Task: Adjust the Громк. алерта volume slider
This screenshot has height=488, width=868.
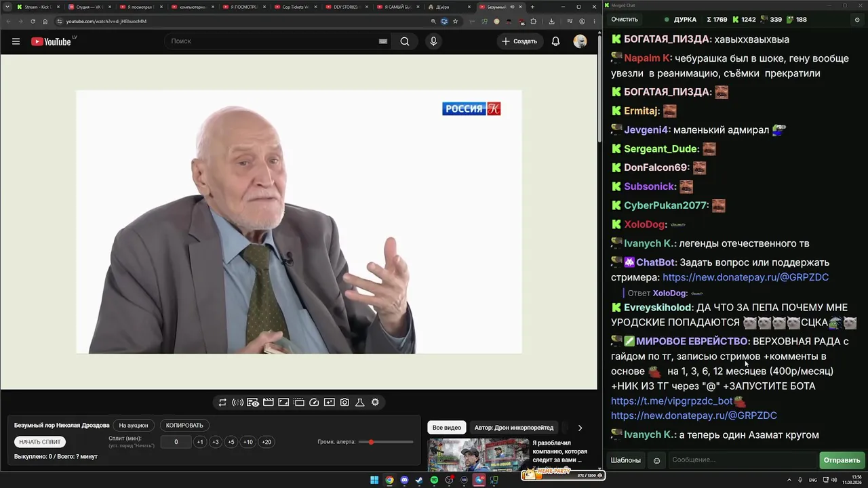Action: 386,442
